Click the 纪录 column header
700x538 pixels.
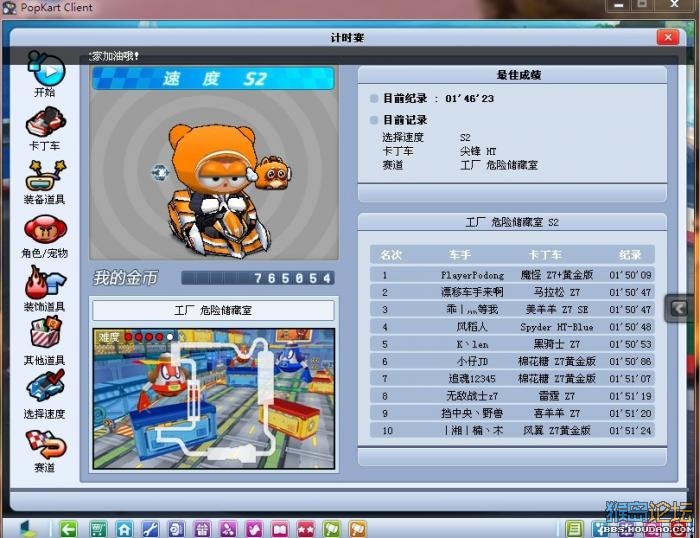[x=630, y=255]
